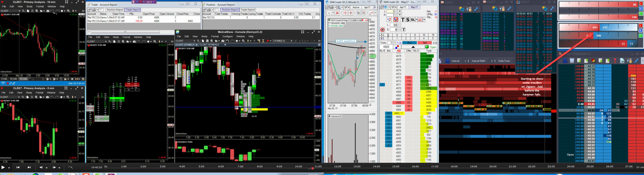The image size is (644, 175).
Task: Toggle the large S button in DOM toolbar
Action: point(408,20)
